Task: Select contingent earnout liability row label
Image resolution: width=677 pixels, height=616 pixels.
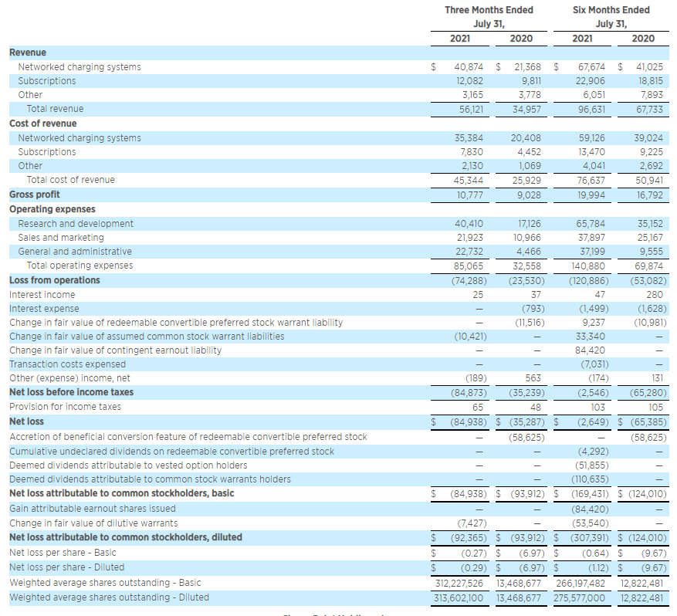Action: tap(115, 350)
